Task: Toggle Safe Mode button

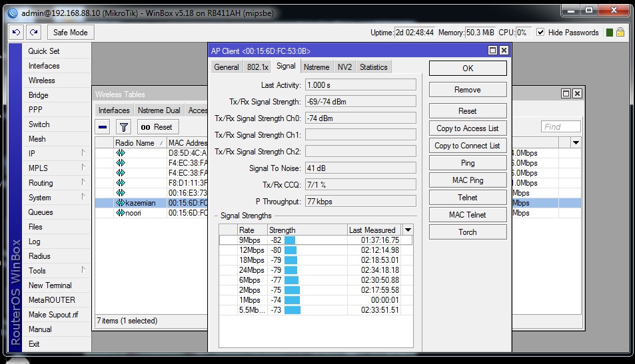Action: point(70,33)
